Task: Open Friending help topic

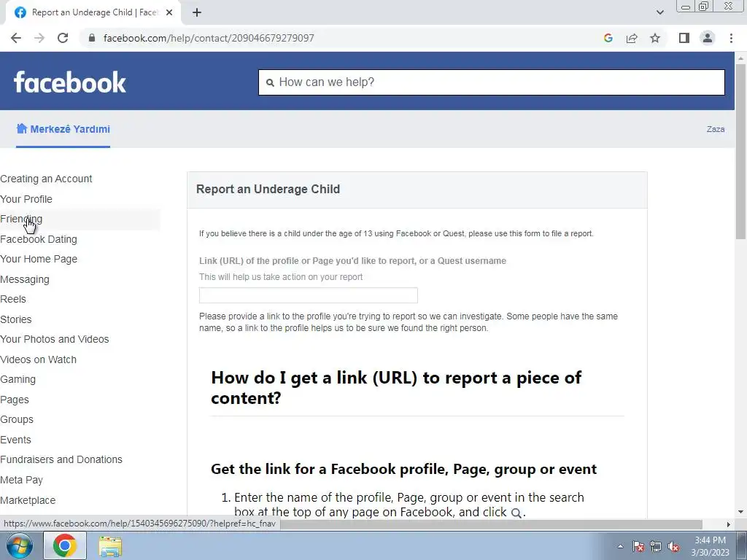Action: tap(21, 219)
